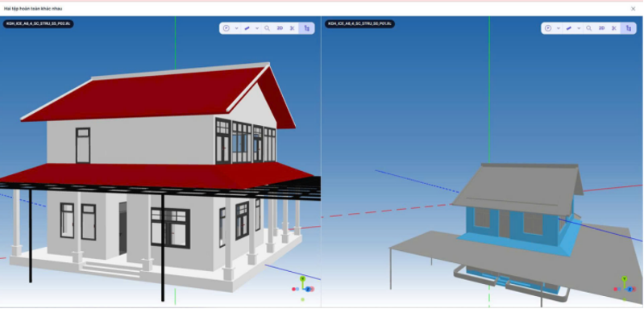Close the file comparison dialog
Viewport: 644px width, 309px height.
pyautogui.click(x=633, y=9)
